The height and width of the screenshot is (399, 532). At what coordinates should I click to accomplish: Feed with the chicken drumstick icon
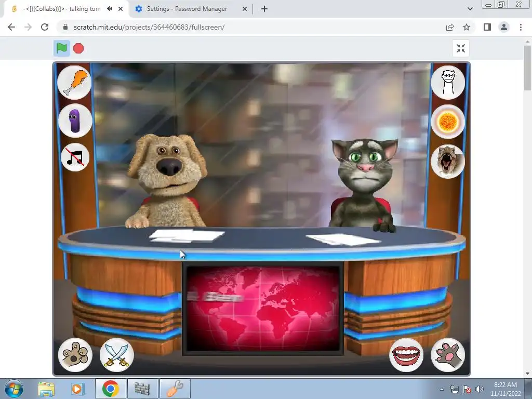pos(74,83)
